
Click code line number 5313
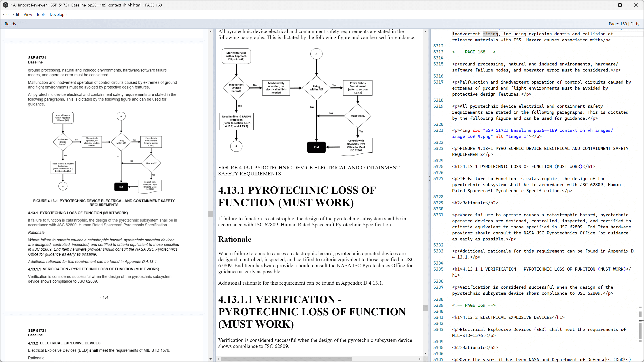point(438,52)
